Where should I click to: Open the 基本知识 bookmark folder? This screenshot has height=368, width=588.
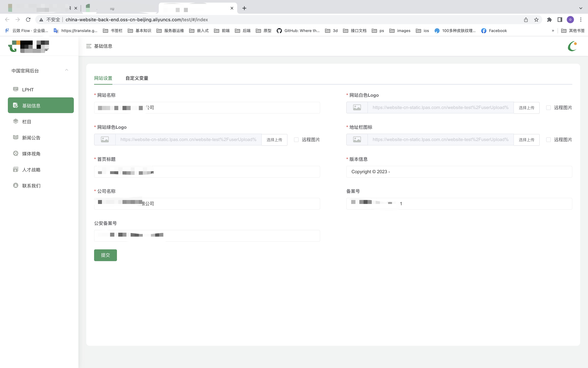[x=139, y=31]
